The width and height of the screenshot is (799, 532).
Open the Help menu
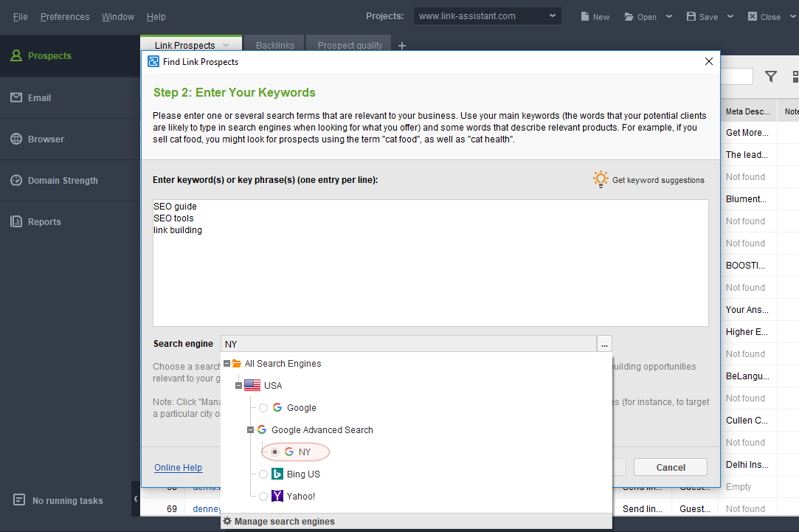click(x=156, y=17)
